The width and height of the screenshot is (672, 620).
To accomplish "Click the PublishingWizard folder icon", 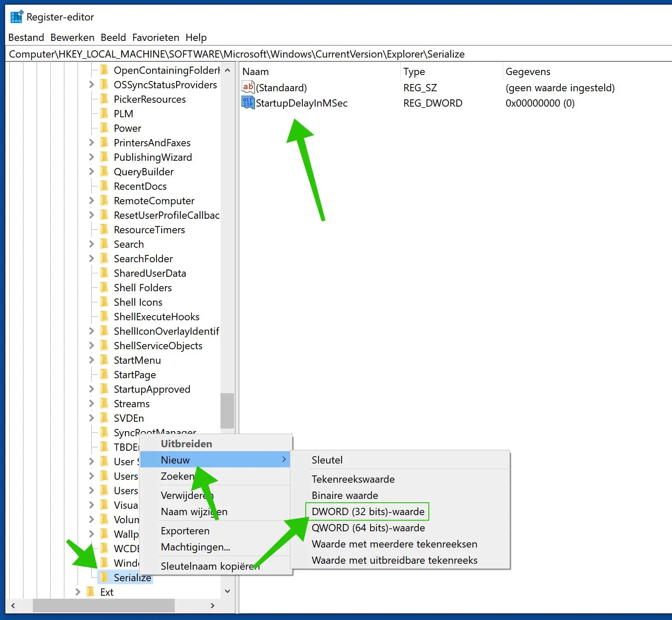I will click(104, 157).
